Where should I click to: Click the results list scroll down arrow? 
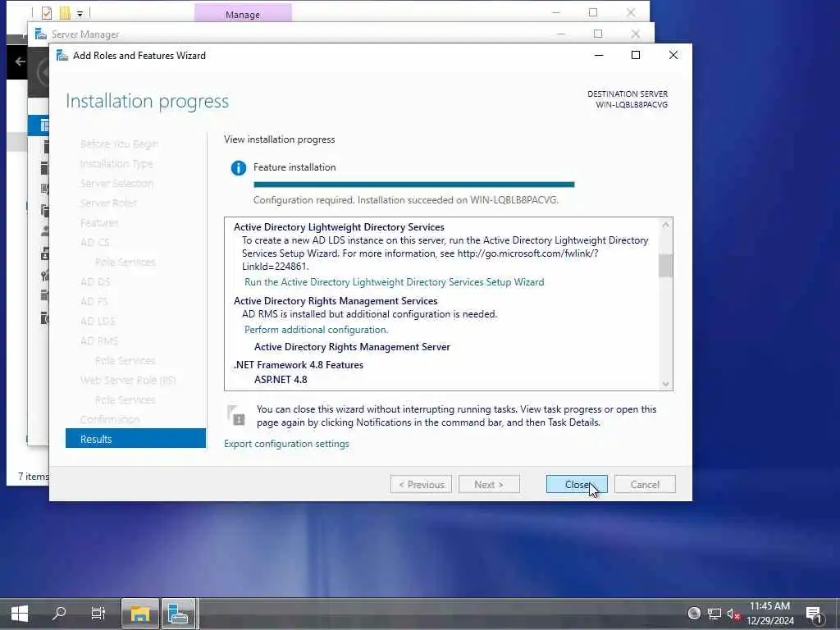click(665, 384)
